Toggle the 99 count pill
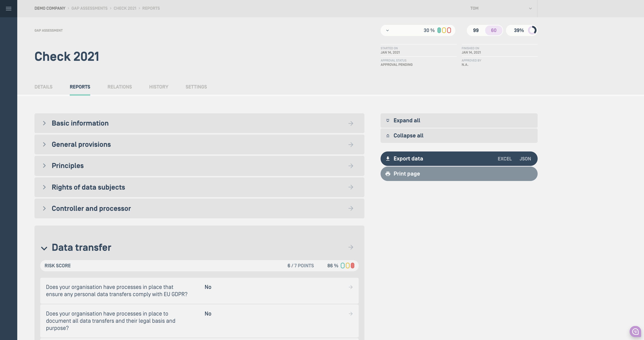 [476, 30]
